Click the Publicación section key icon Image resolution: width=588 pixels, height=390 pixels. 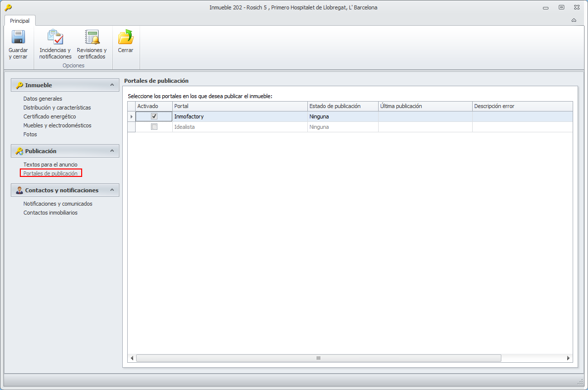(x=19, y=151)
